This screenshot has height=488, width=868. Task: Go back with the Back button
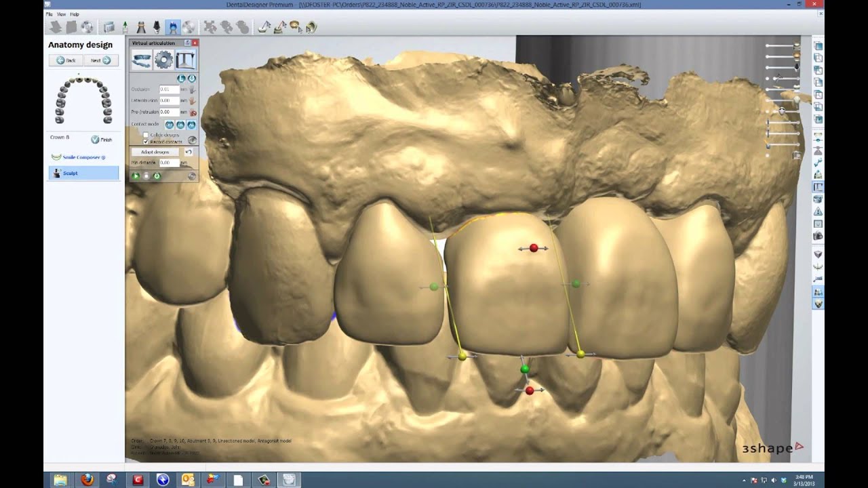click(x=66, y=60)
